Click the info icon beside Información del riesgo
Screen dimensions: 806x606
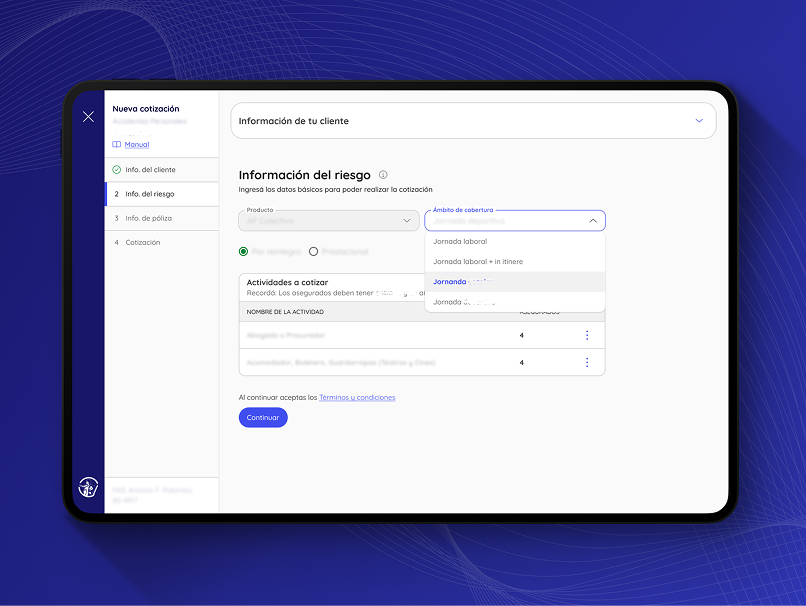point(383,175)
